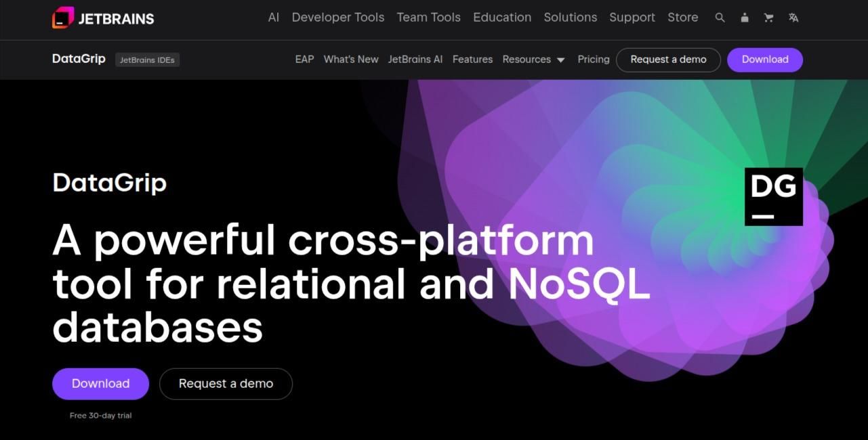This screenshot has height=440, width=868.
Task: Click the powerful cross-platform tool headline
Action: tap(351, 283)
